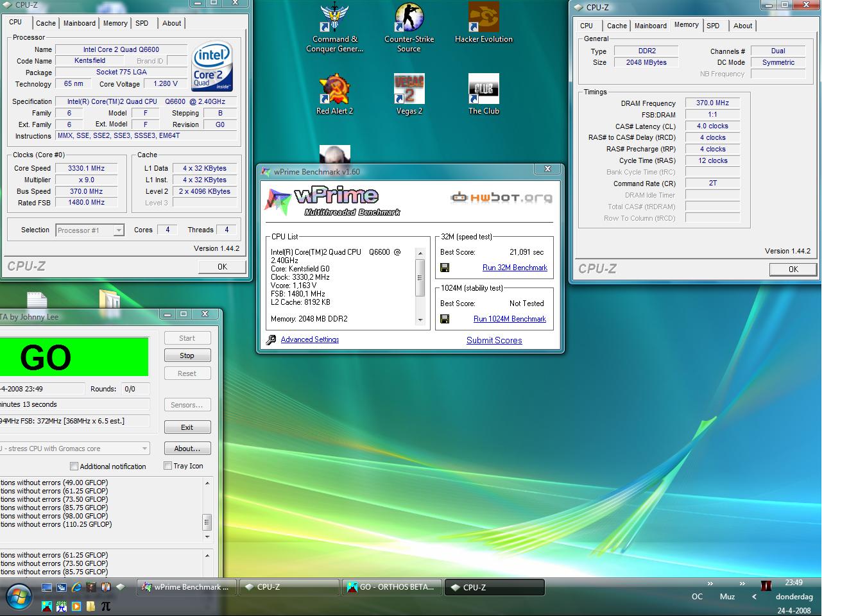The width and height of the screenshot is (849, 616).
Task: Click CPU-Z Memory taskbar button
Action: (495, 587)
